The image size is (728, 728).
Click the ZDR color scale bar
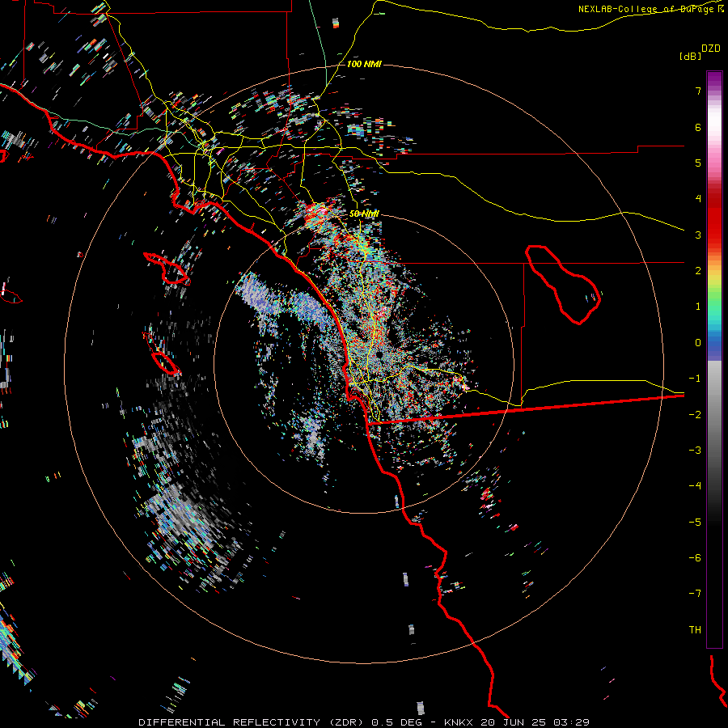pyautogui.click(x=714, y=359)
